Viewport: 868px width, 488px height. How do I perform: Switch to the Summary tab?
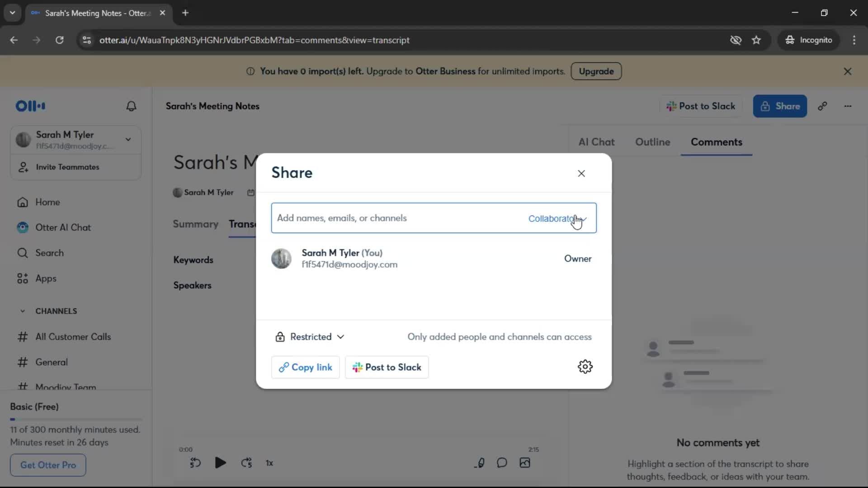point(195,224)
